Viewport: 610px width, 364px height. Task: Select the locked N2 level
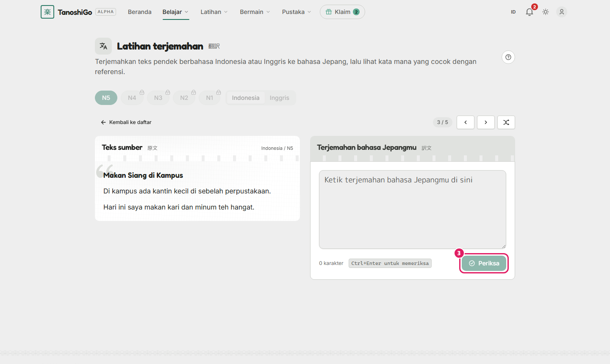[184, 98]
